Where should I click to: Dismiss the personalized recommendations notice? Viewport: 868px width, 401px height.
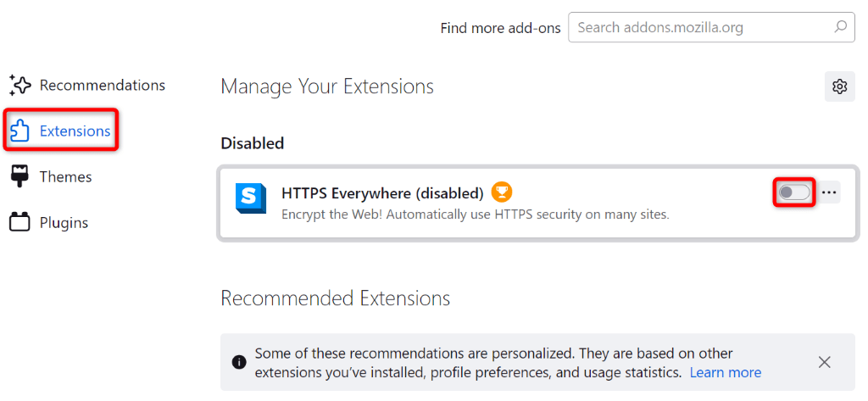pos(824,362)
